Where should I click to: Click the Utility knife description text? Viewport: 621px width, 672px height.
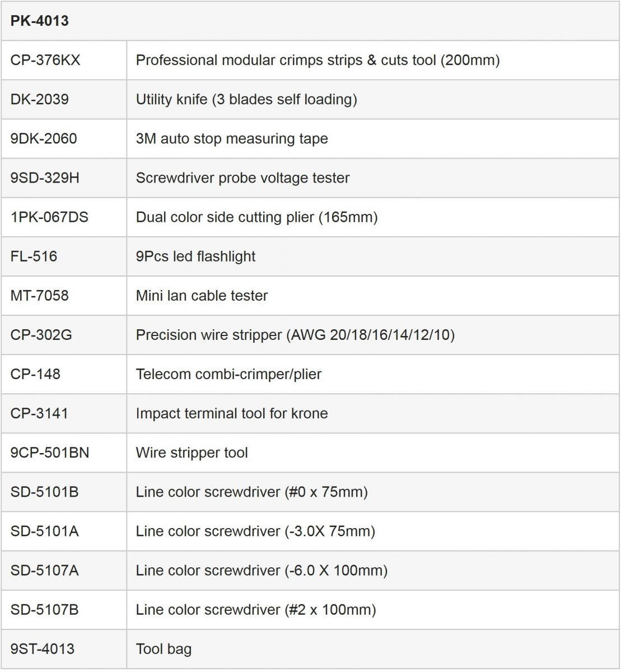pyautogui.click(x=246, y=100)
